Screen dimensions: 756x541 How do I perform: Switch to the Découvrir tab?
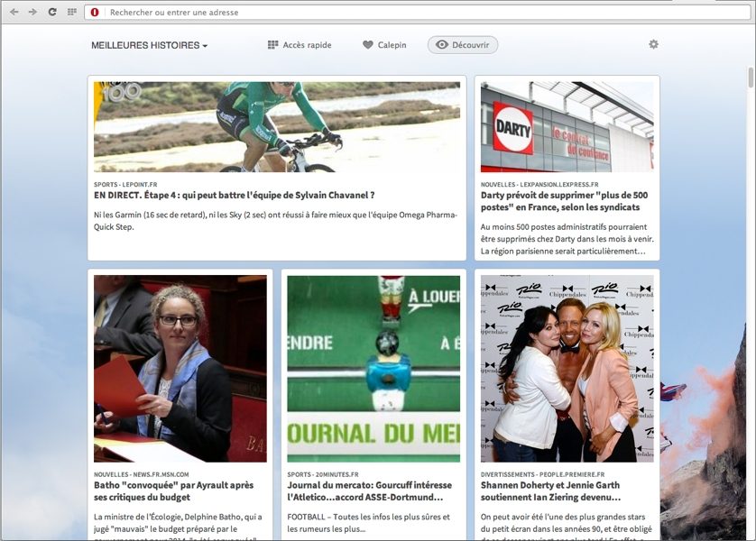tap(463, 45)
